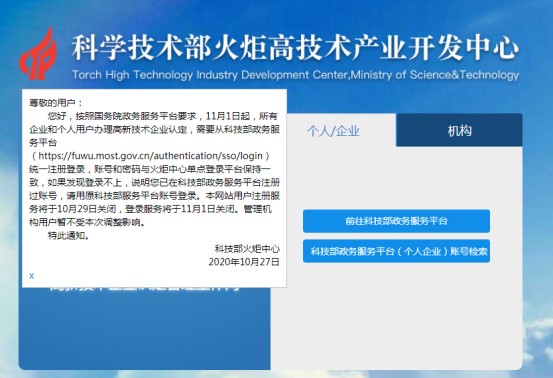Image resolution: width=553 pixels, height=378 pixels.
Task: Open 科技部政务服务平台（个人企业）账号检索
Action: [396, 251]
